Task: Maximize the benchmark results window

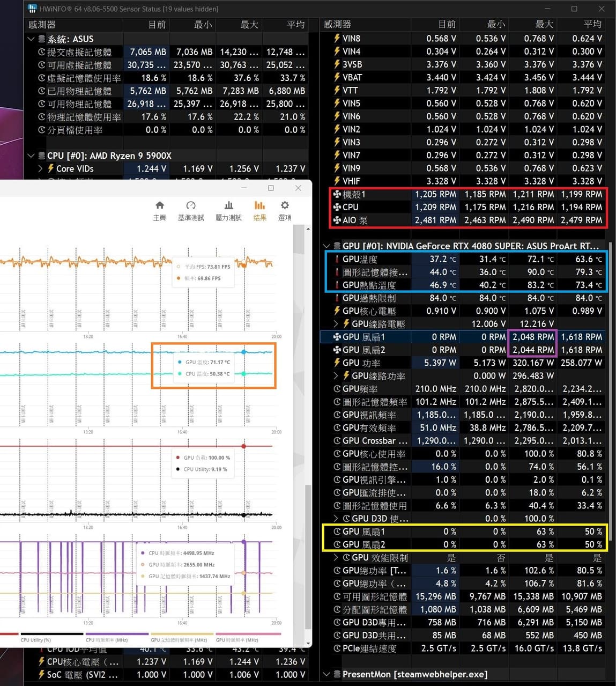Action: 271,188
